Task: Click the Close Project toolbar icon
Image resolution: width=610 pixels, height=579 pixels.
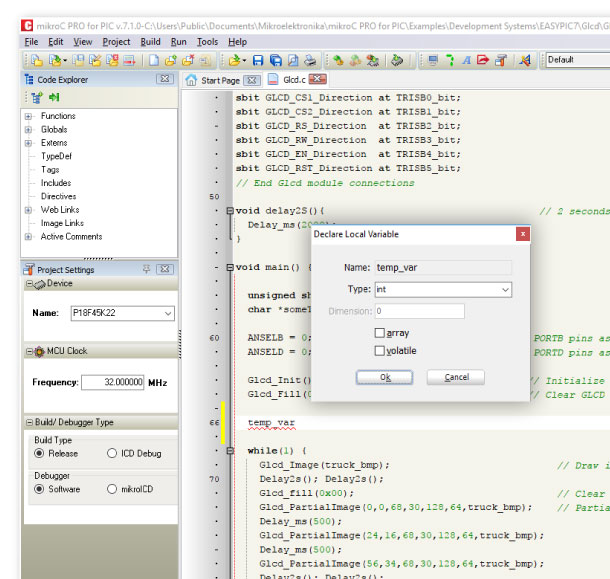Action: [x=112, y=60]
